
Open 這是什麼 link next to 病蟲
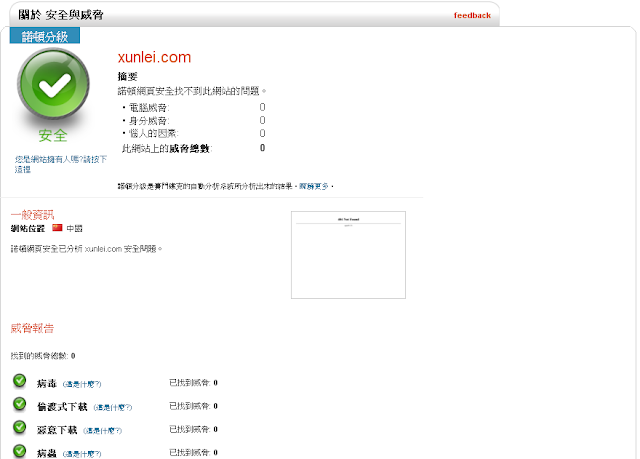[82, 454]
